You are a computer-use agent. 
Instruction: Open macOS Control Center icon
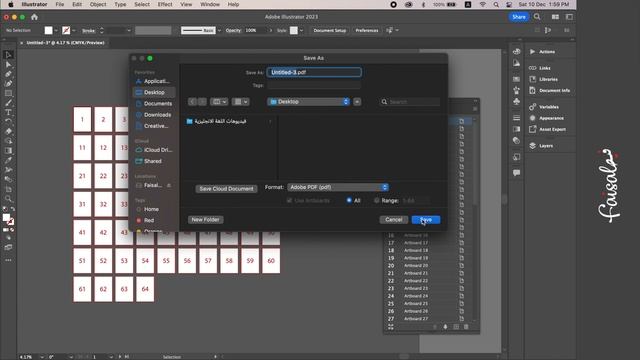(509, 4)
